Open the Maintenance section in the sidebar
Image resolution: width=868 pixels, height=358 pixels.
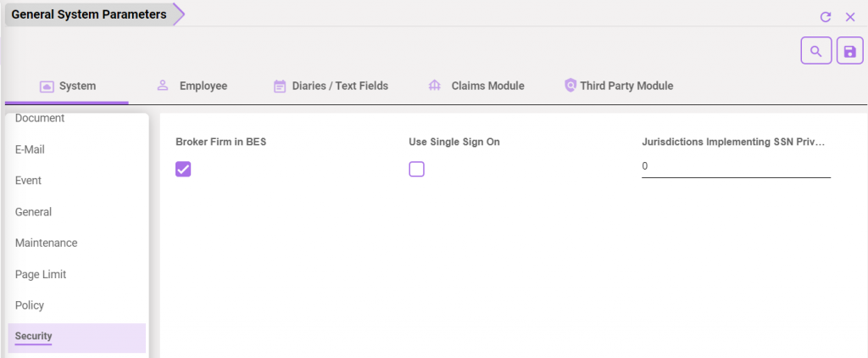pos(46,243)
